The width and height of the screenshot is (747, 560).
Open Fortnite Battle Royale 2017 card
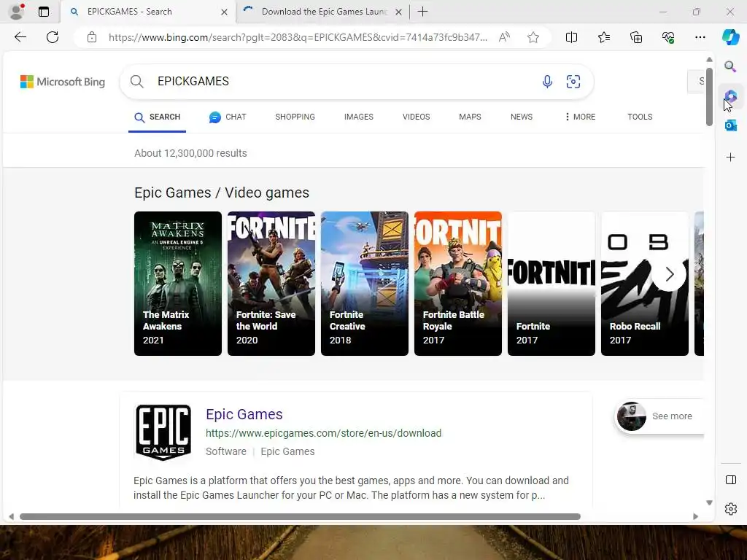point(458,284)
